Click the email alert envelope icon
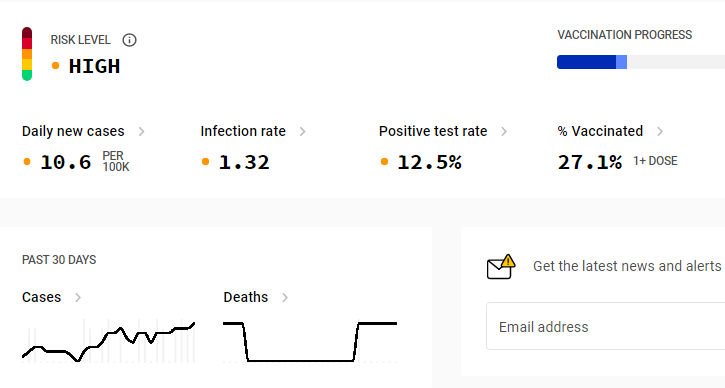725x388 pixels. [501, 267]
